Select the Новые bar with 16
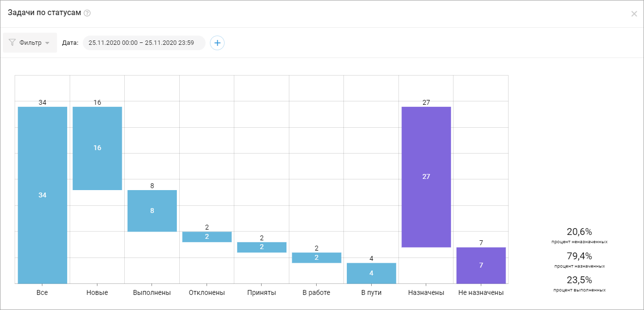Image resolution: width=644 pixels, height=310 pixels. [x=97, y=148]
